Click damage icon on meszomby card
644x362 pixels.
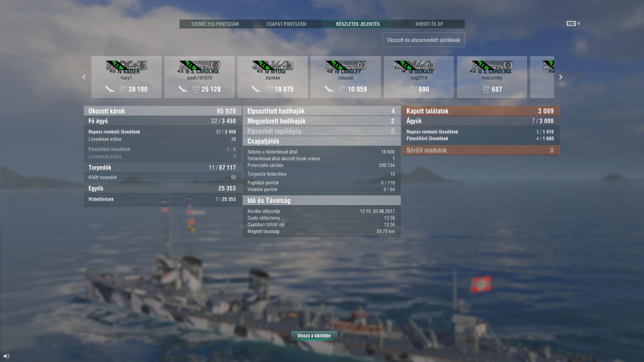[486, 89]
